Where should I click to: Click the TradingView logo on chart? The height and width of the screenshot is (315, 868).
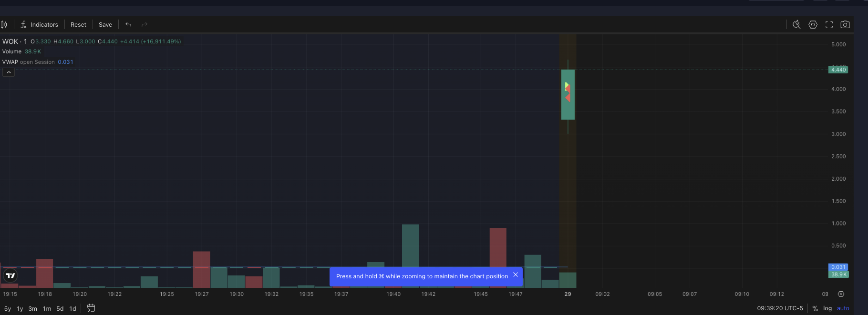10,275
